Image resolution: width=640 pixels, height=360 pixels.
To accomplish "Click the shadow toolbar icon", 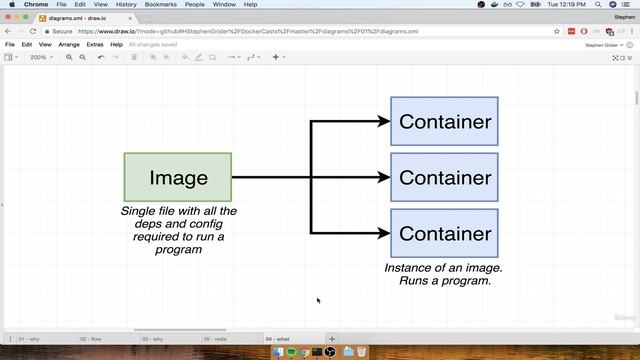I will (212, 57).
